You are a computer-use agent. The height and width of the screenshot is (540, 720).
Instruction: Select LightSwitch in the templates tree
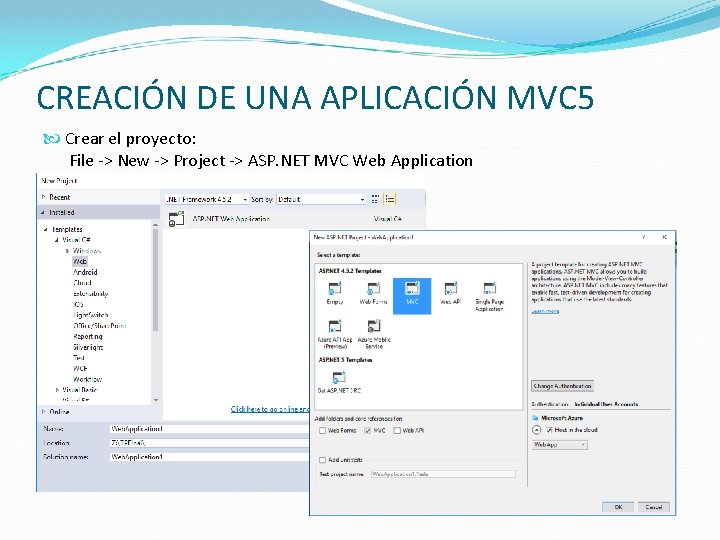tap(91, 315)
